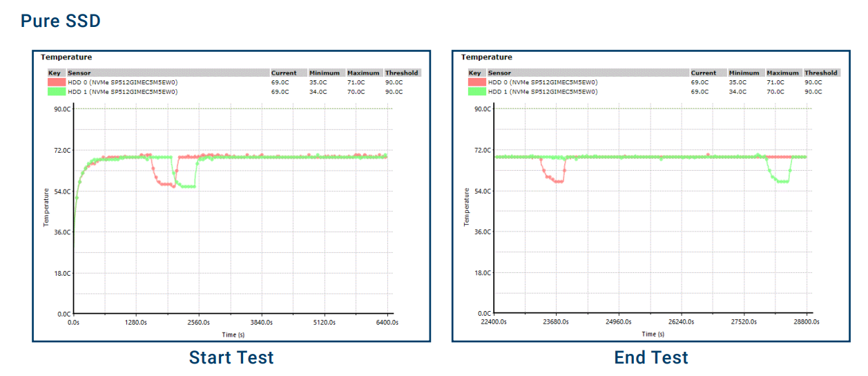868x376 pixels.
Task: Click the red HDD 0 swatch in Start Test chart
Action: tap(56, 82)
